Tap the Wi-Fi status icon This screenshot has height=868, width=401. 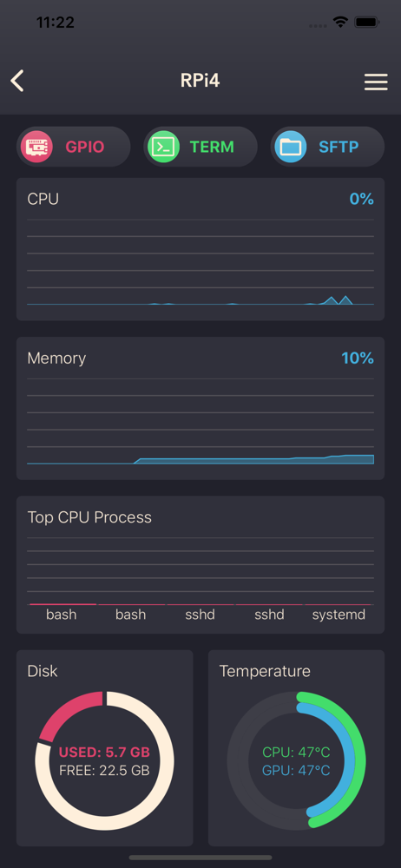click(339, 23)
